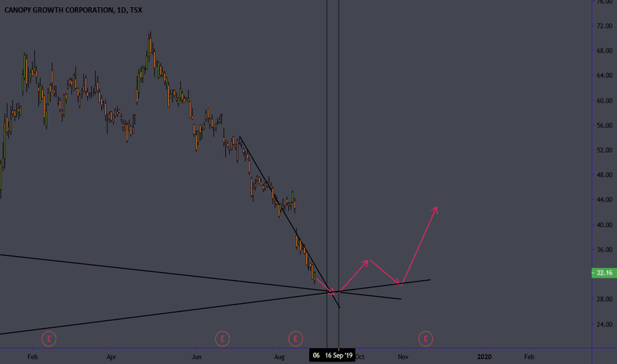Click the 64.00 price axis label
This screenshot has width=617, height=364.
(604, 75)
